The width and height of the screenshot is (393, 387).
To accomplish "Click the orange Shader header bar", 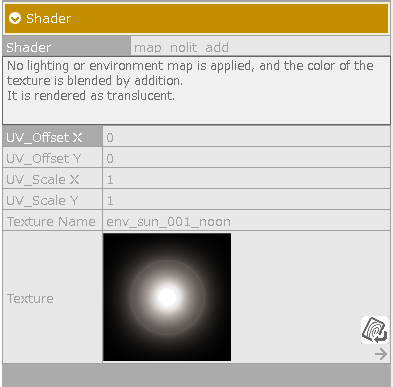I will 196,18.
